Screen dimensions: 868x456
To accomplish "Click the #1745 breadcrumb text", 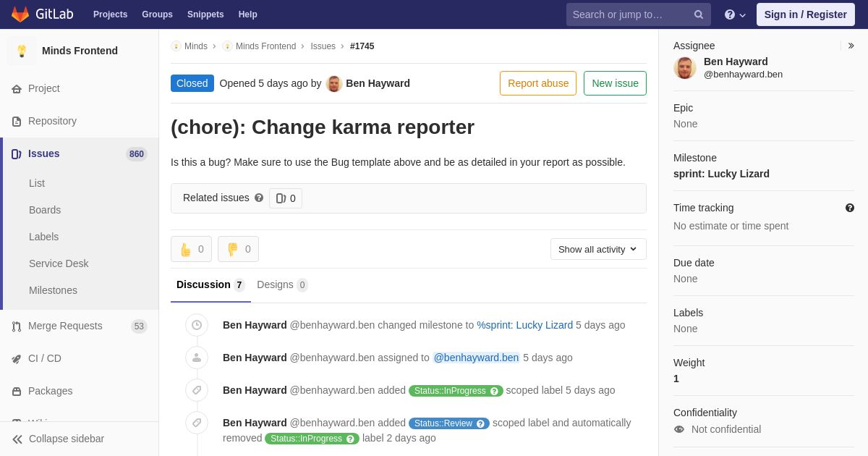I will pos(362,46).
